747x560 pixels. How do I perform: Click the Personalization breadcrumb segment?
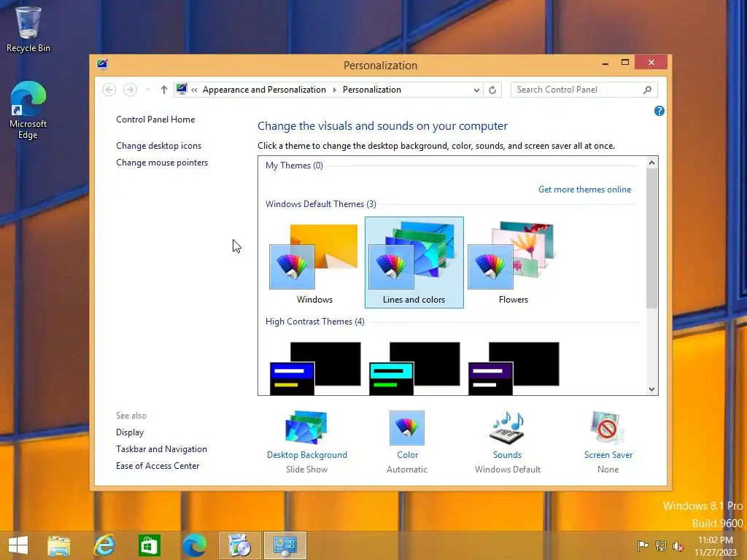371,90
